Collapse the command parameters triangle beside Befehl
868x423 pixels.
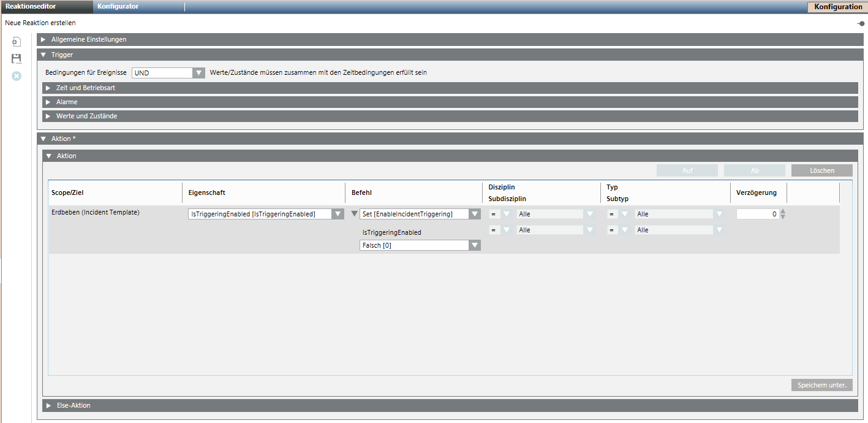(353, 214)
